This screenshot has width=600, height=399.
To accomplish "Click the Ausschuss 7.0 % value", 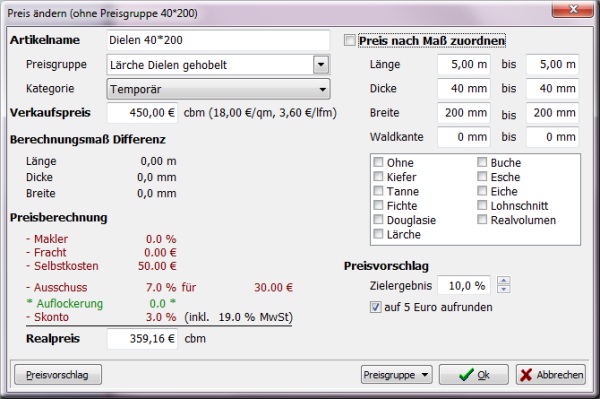I will pyautogui.click(x=161, y=287).
